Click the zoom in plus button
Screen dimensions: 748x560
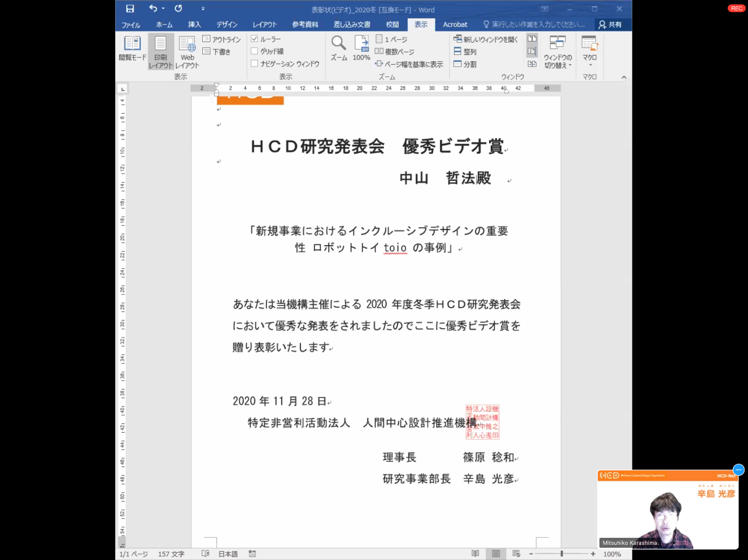pos(593,554)
